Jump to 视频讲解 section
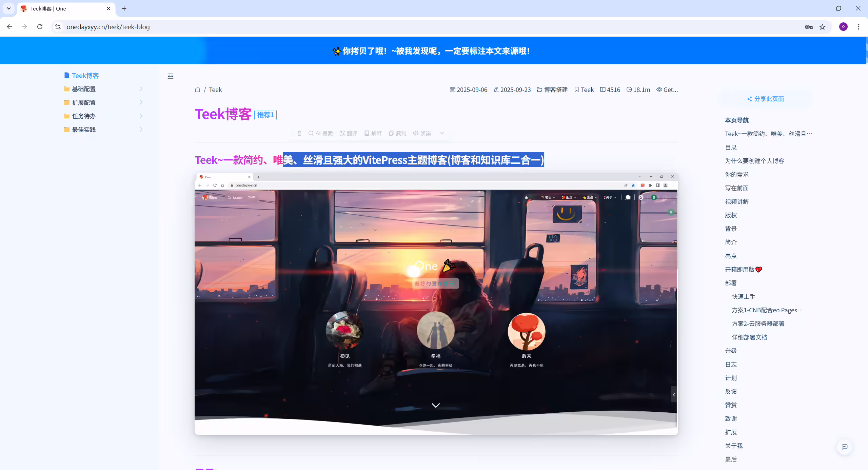 coord(737,201)
